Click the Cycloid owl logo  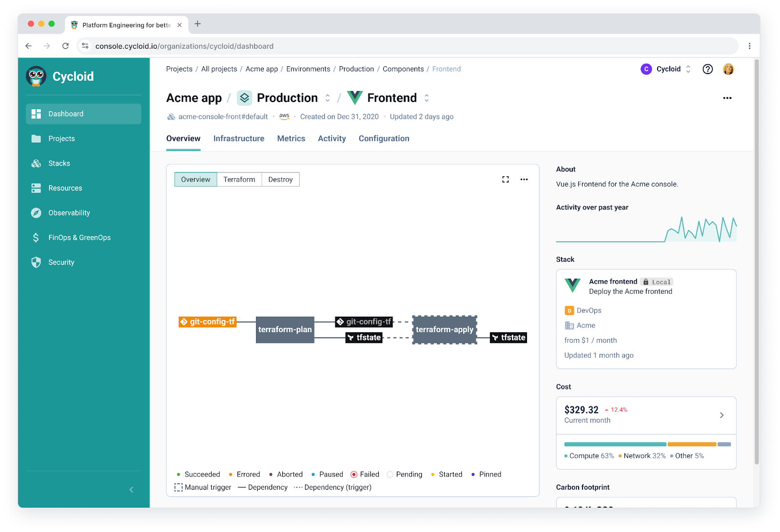pyautogui.click(x=37, y=76)
